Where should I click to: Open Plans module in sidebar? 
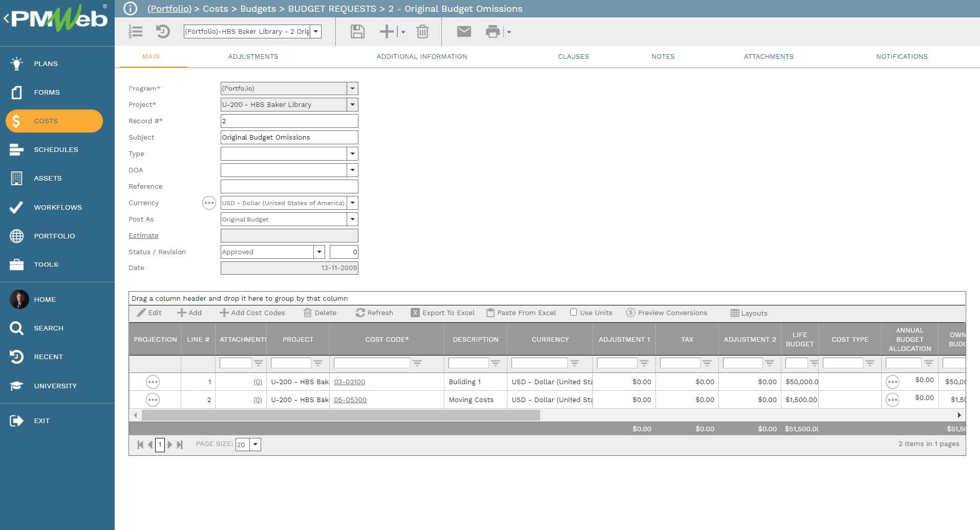[46, 63]
